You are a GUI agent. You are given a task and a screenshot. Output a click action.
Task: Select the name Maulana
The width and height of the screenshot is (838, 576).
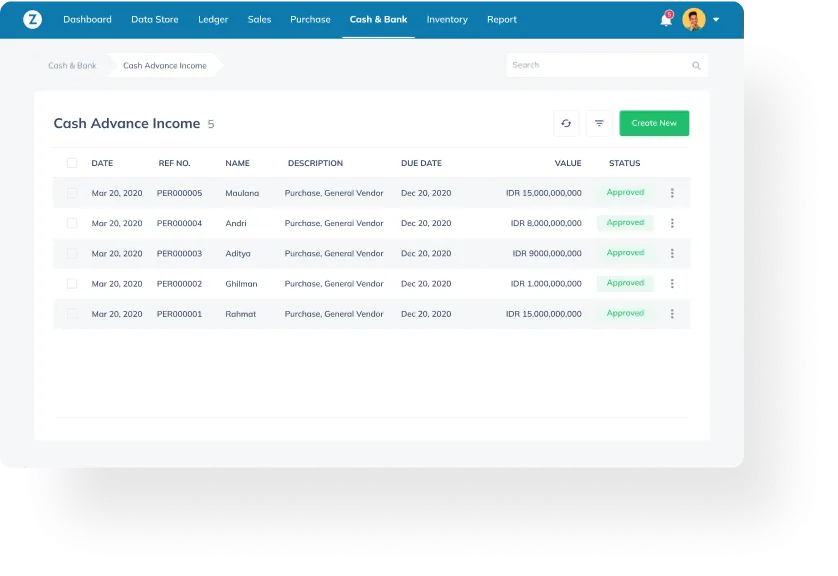pyautogui.click(x=242, y=193)
